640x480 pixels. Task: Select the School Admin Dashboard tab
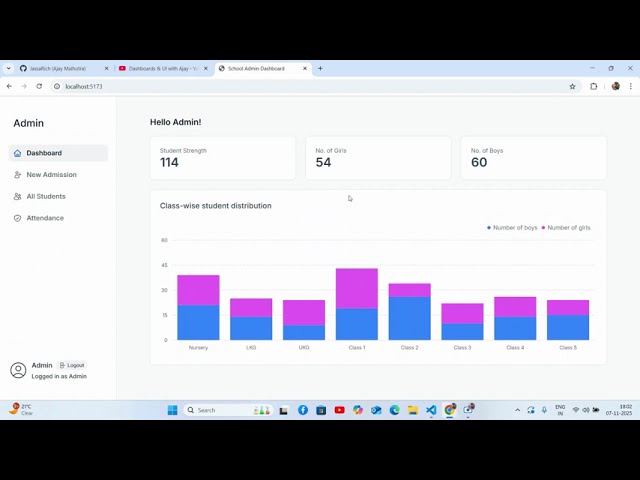coord(261,69)
